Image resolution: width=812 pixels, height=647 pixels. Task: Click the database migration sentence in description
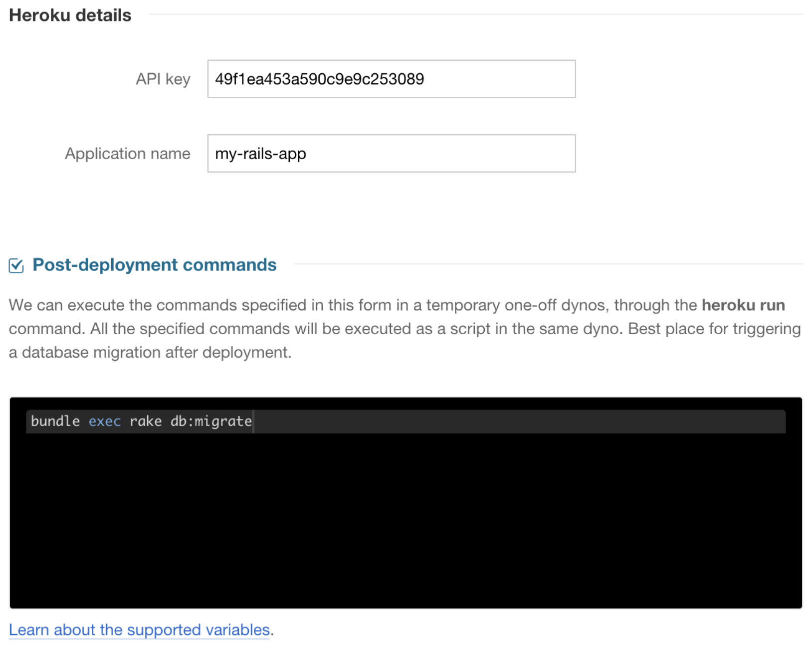[150, 352]
